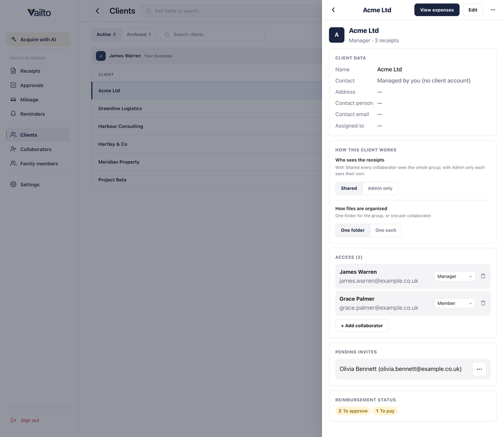Click james.warren@example.co.uk email text

379,281
